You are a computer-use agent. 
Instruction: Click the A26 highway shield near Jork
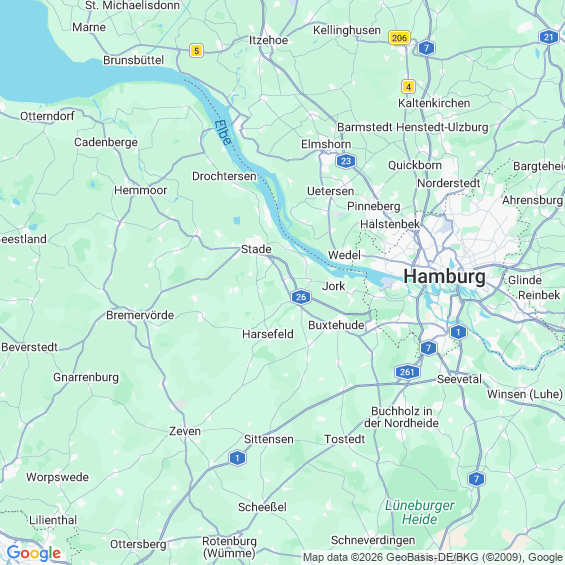301,297
